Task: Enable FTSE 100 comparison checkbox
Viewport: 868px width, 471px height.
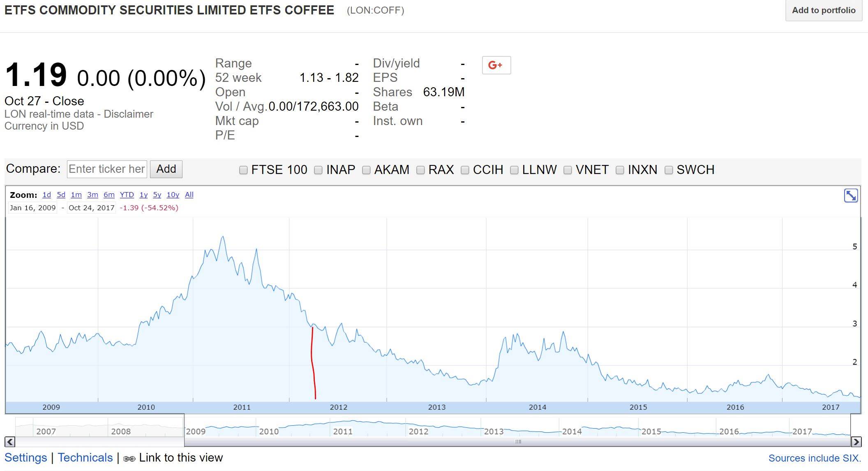Action: click(x=243, y=170)
